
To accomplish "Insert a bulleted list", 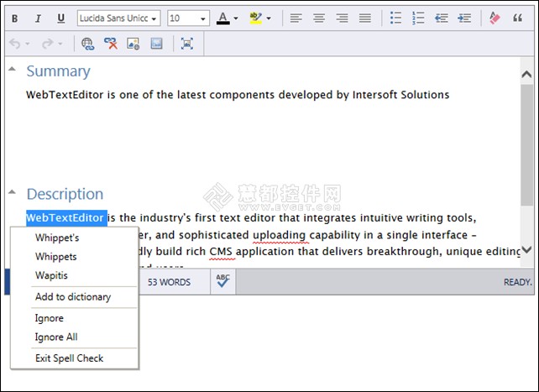I will [395, 18].
